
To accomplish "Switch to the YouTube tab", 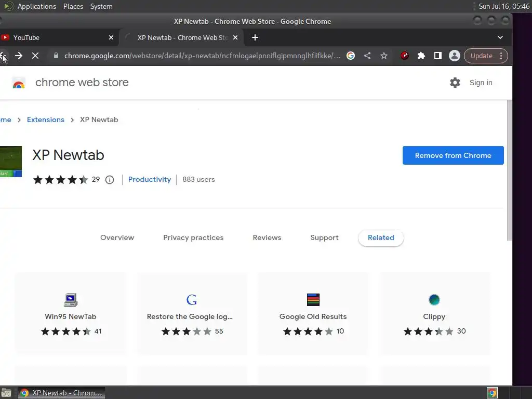I will click(59, 37).
